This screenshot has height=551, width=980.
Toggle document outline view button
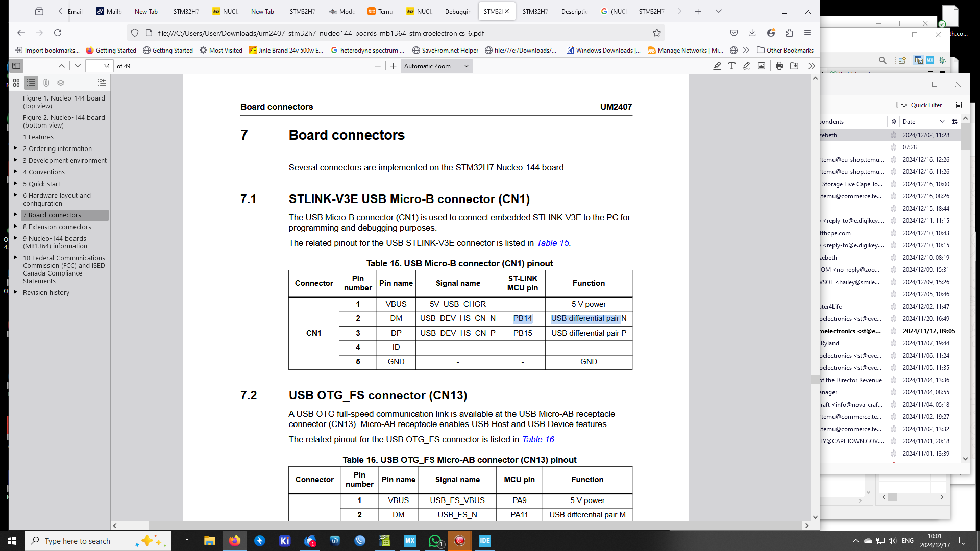tap(31, 83)
